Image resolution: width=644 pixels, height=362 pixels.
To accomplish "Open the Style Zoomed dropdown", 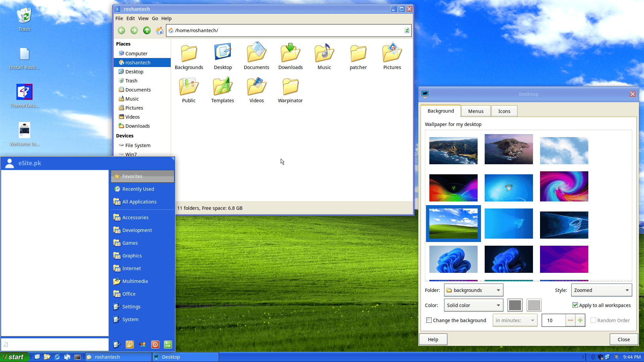I will coord(601,290).
